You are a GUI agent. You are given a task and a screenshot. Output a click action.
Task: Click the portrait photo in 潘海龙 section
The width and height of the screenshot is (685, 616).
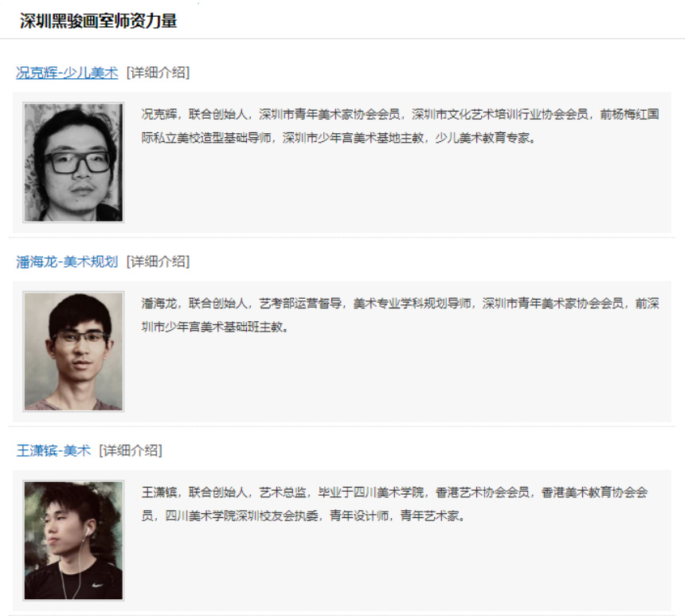point(73,351)
